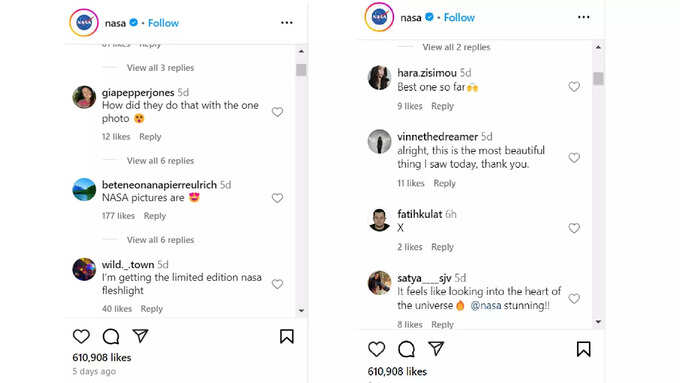The height and width of the screenshot is (383, 680).
Task: Like the hara.zisimou comment
Action: (574, 87)
